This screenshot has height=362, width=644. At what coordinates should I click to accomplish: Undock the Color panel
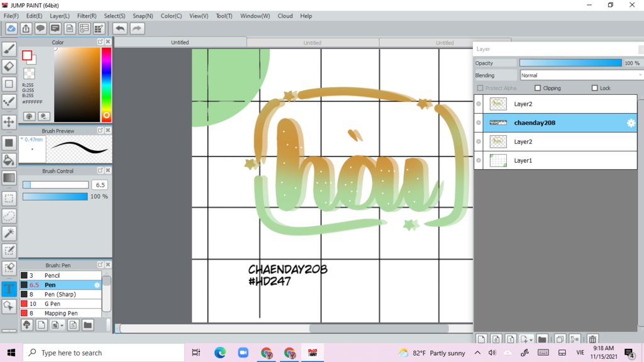[100, 42]
